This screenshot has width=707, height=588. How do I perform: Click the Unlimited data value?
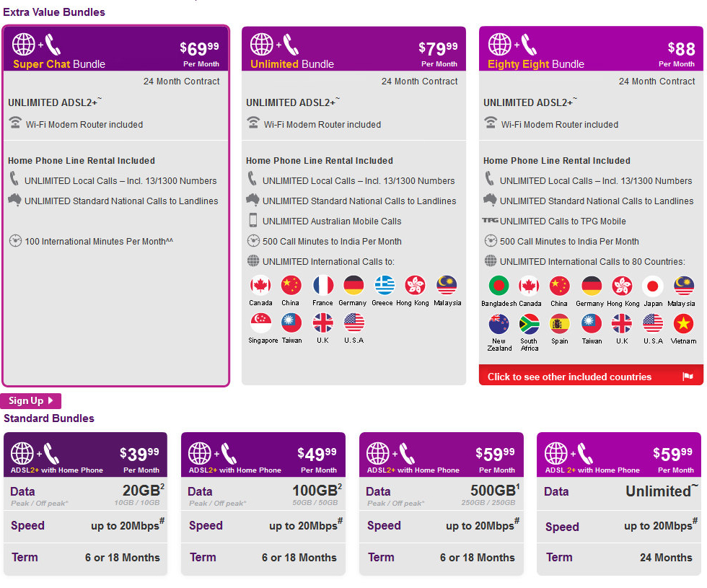click(x=661, y=491)
